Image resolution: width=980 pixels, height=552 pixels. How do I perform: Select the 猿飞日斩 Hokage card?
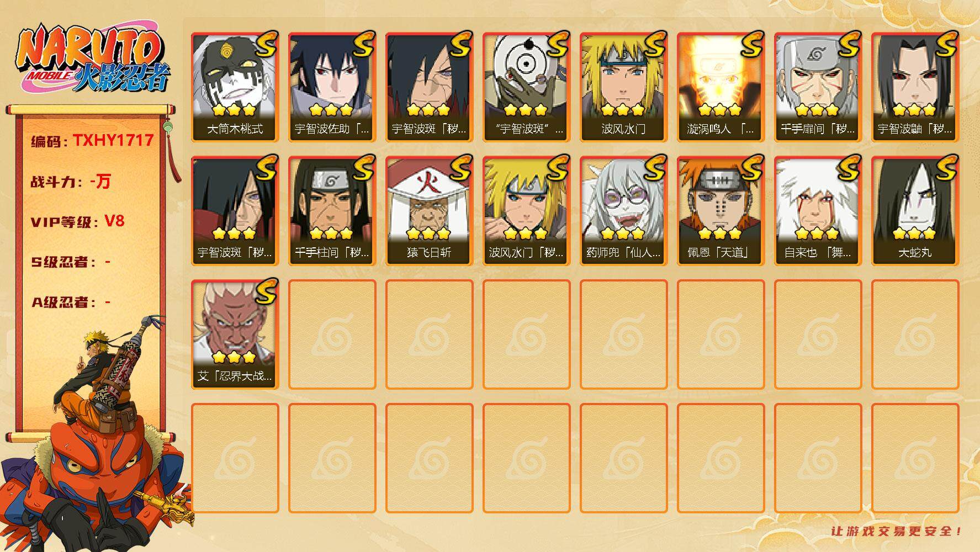(429, 211)
